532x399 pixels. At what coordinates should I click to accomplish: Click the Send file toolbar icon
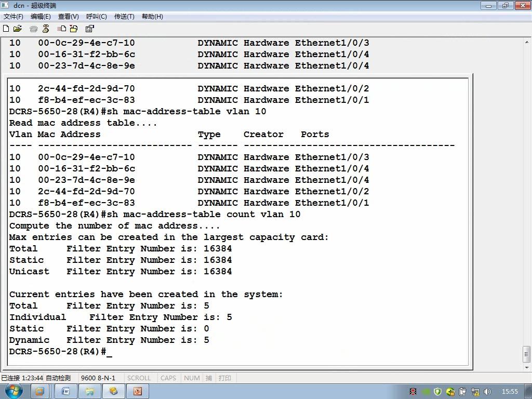[x=62, y=29]
